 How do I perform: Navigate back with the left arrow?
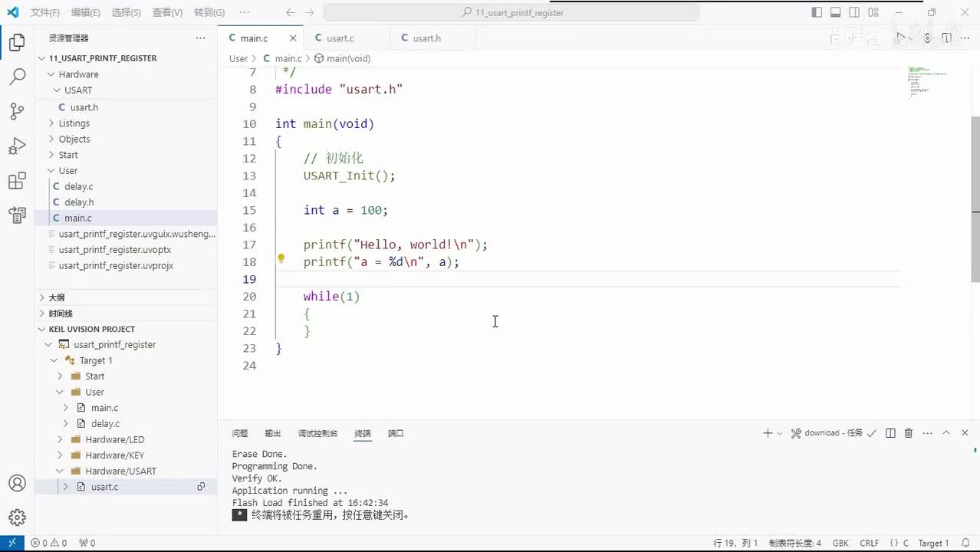click(x=290, y=12)
